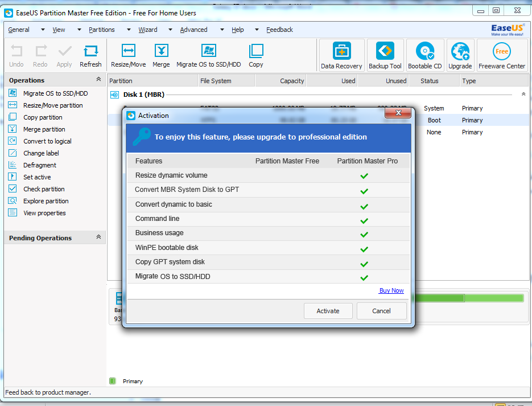Click the Capacity column header
The height and width of the screenshot is (406, 532).
tap(292, 81)
